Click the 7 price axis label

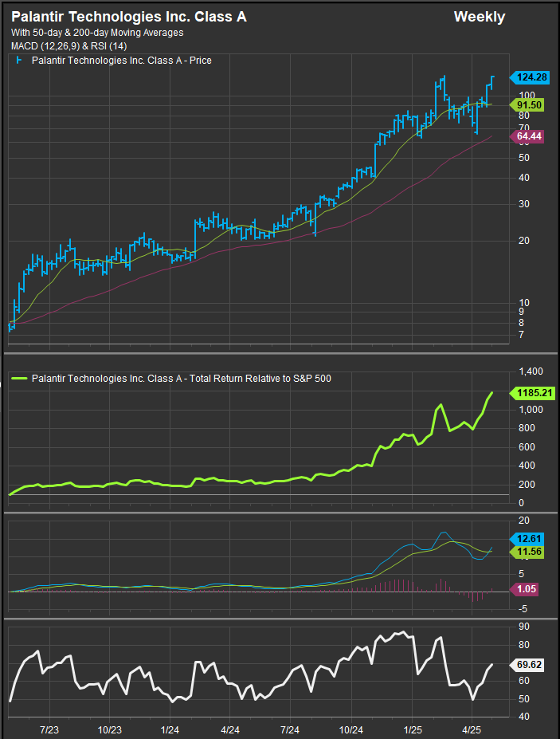coord(522,335)
